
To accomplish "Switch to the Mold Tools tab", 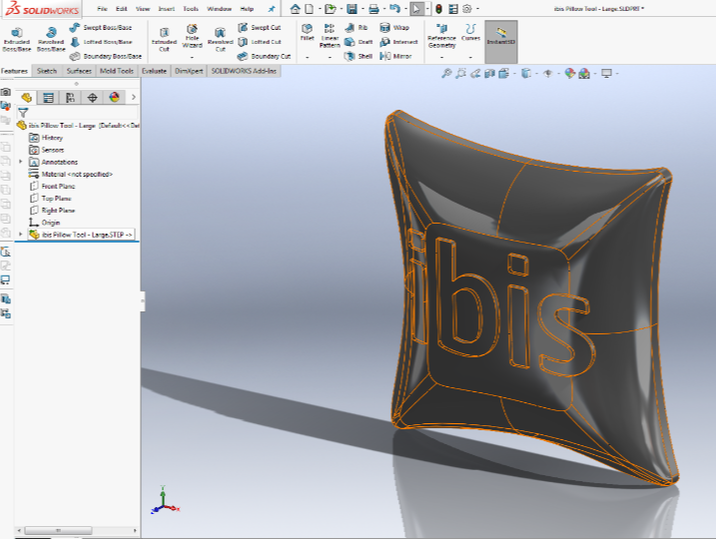I will (116, 71).
